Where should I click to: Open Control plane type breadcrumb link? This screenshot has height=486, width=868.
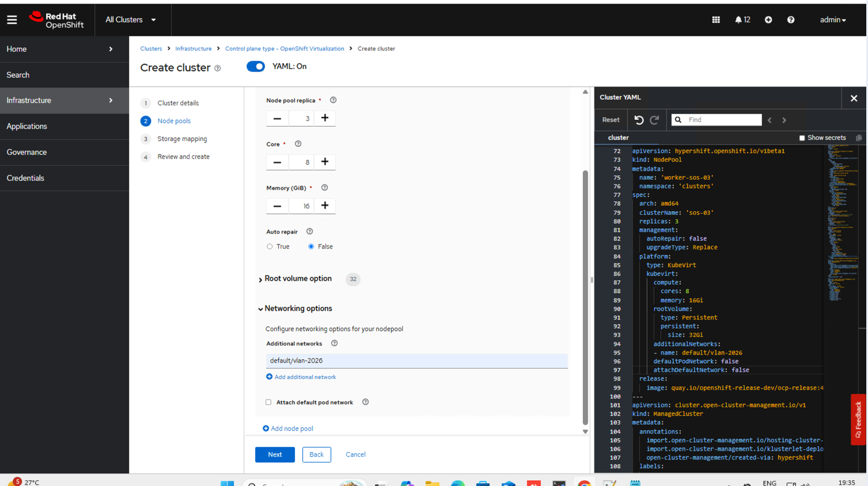pyautogui.click(x=285, y=48)
